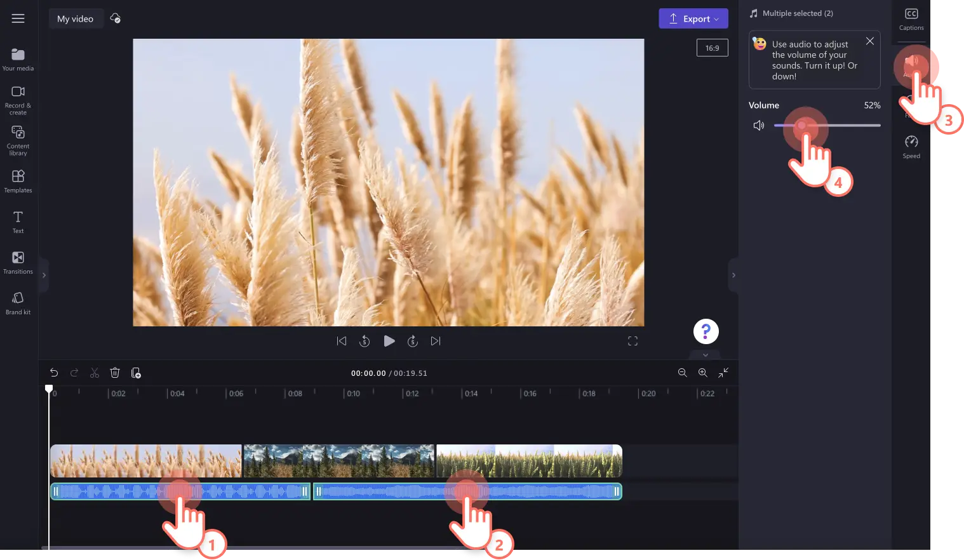Image resolution: width=964 pixels, height=560 pixels.
Task: Open Your media panel
Action: coord(18,60)
